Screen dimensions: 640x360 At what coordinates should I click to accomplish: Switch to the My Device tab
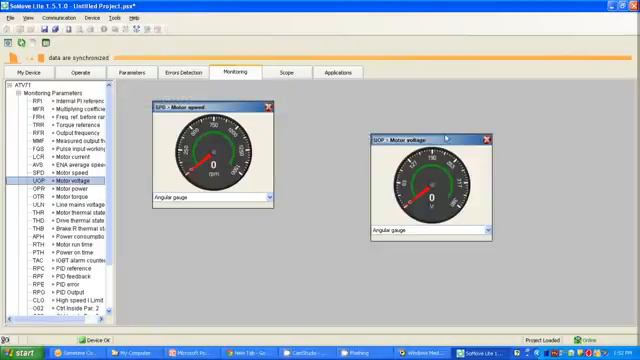click(x=29, y=73)
